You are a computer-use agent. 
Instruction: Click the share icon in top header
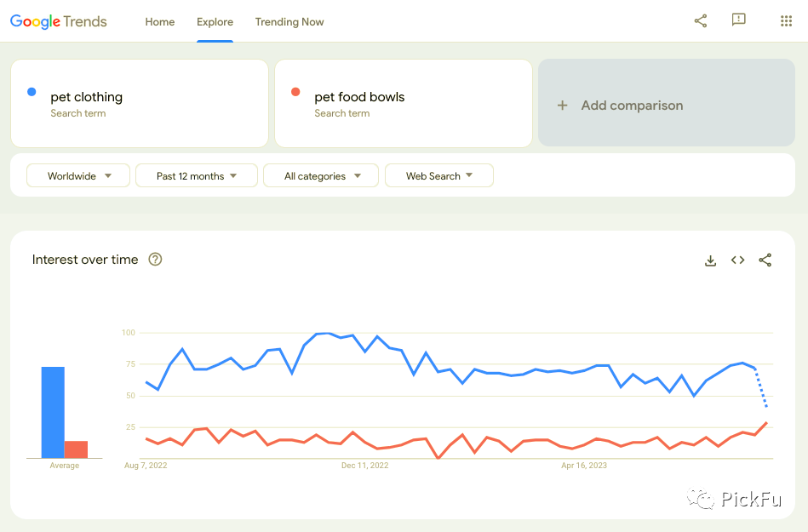(x=701, y=21)
